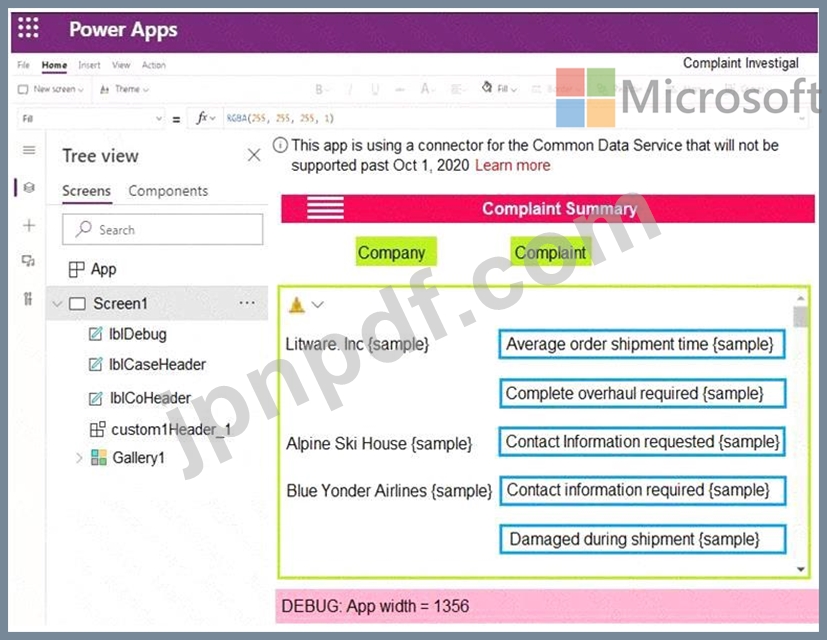The height and width of the screenshot is (640, 827).
Task: Open the Fill color picker in toolbar
Action: [499, 89]
